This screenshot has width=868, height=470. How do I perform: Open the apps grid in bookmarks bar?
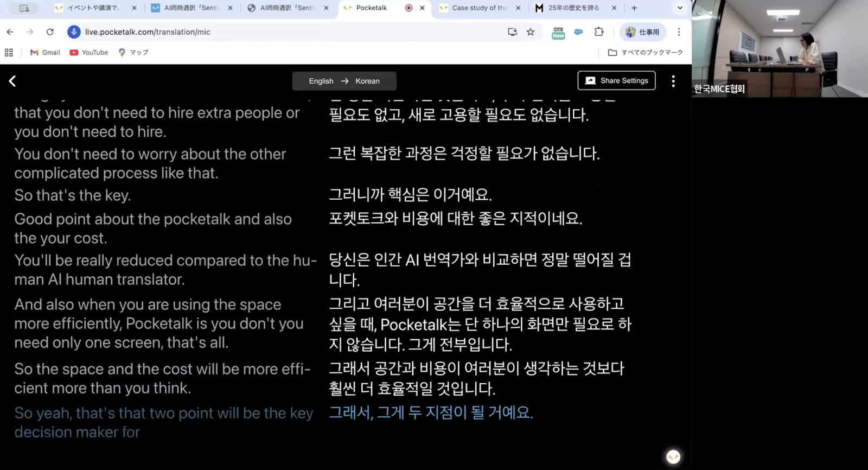tap(9, 53)
